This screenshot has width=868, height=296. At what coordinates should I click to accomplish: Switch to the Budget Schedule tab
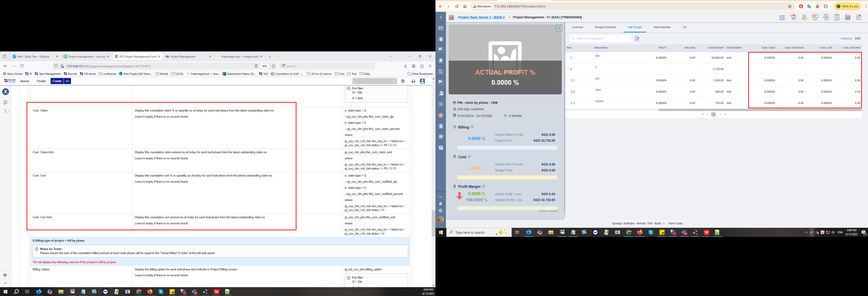point(605,27)
